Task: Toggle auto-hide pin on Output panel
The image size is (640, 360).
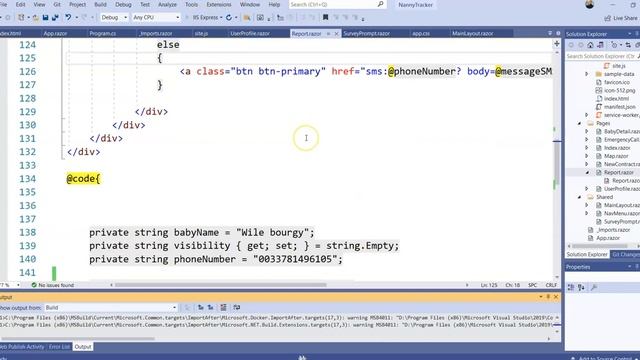Action: 548,297
